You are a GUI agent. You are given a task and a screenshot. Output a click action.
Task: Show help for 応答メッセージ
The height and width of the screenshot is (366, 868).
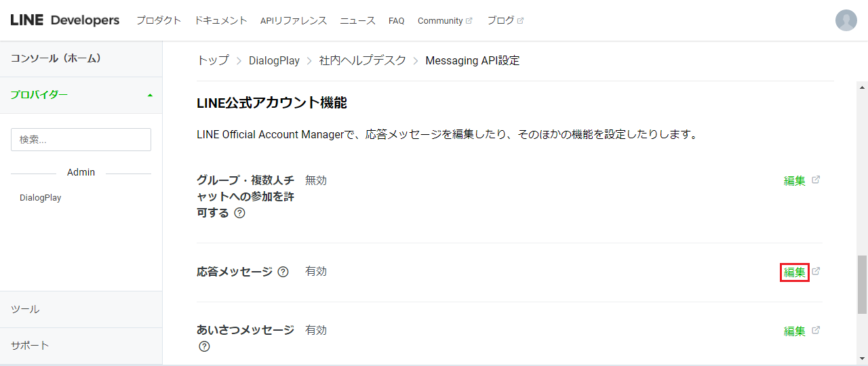coord(283,272)
